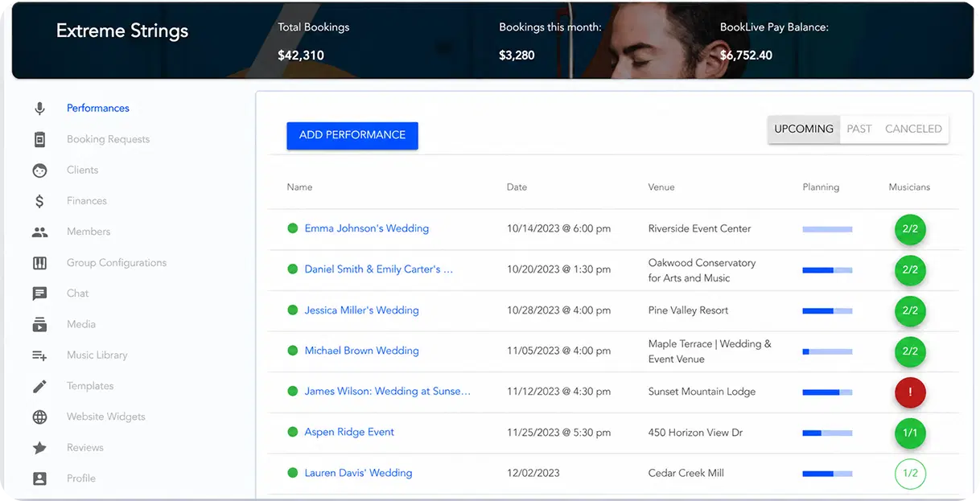Click the Cedar Creek Mill venue
Screen dimensions: 980x501
tap(686, 473)
